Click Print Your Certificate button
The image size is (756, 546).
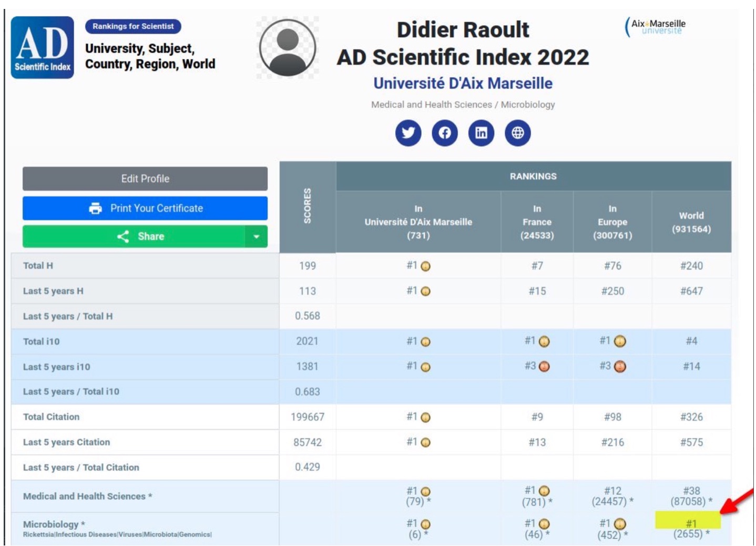[145, 208]
